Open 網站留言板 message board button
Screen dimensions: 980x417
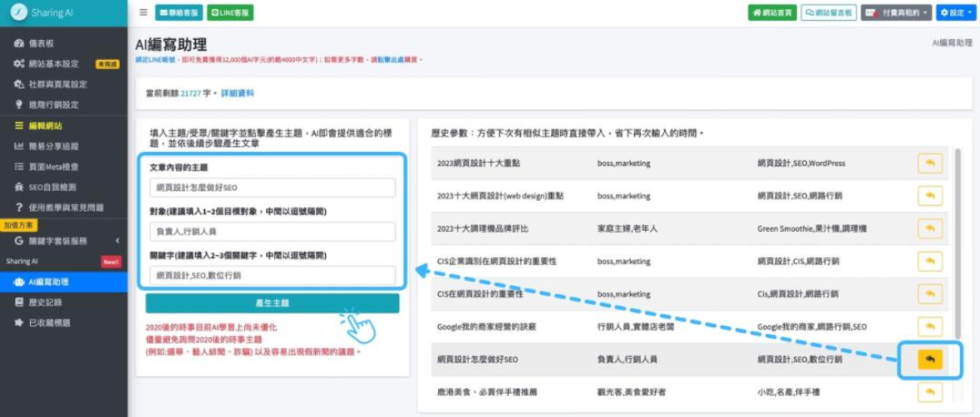(828, 13)
